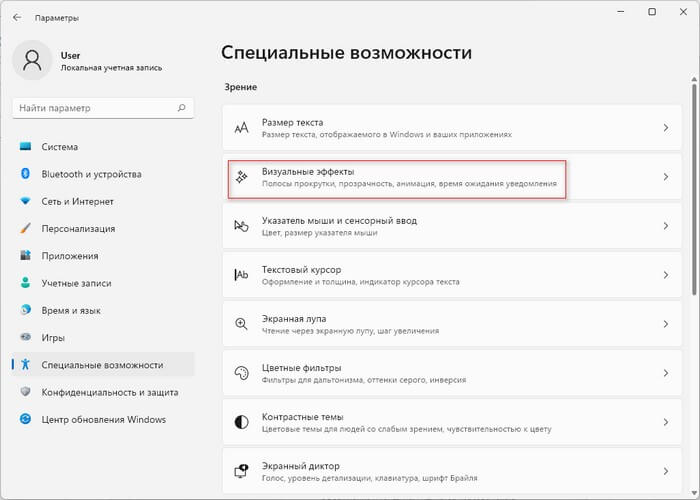Click the Центр обновления Windows icon
700x500 pixels.
[x=26, y=419]
